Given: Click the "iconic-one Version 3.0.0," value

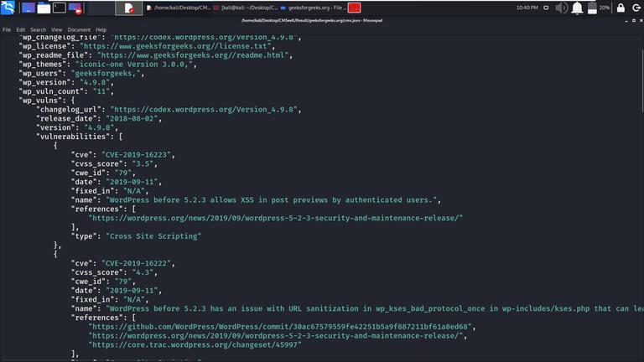Looking at the screenshot, I should tap(134, 64).
